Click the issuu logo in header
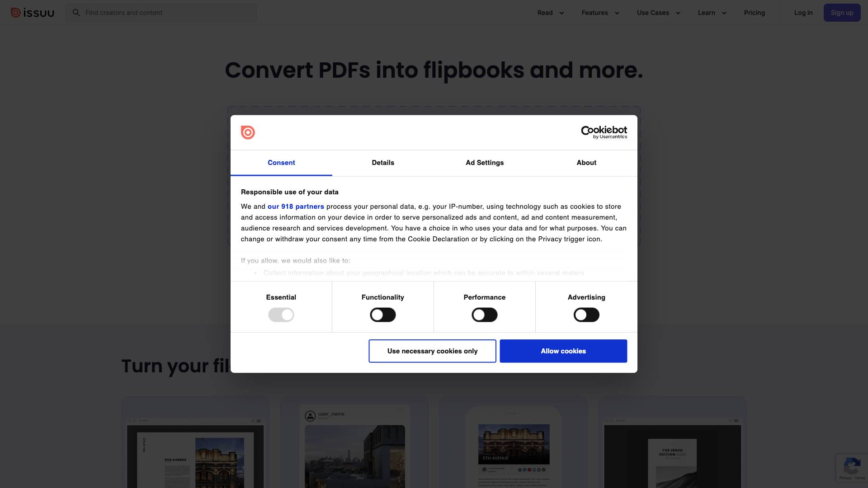 coord(32,13)
